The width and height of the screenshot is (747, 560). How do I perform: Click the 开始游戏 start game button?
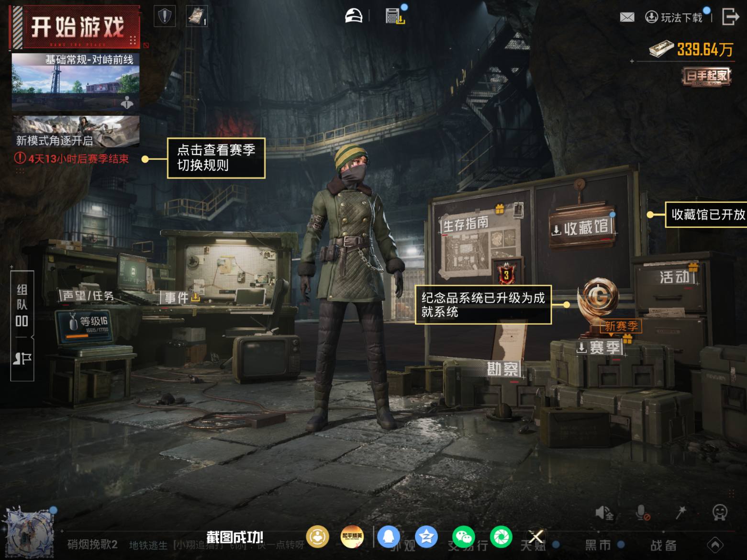[76, 27]
